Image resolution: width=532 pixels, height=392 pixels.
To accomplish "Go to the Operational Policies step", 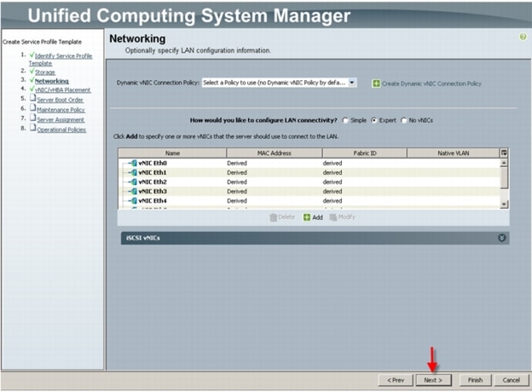I will tap(61, 130).
